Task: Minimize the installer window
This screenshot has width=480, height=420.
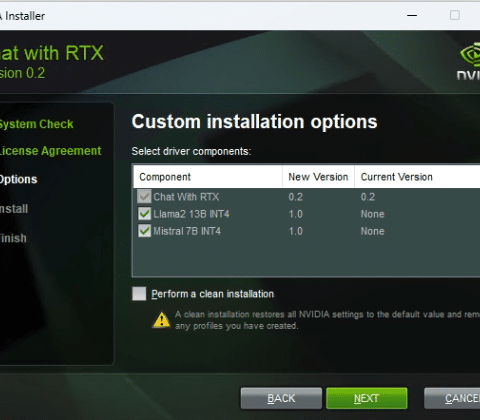Action: point(412,15)
